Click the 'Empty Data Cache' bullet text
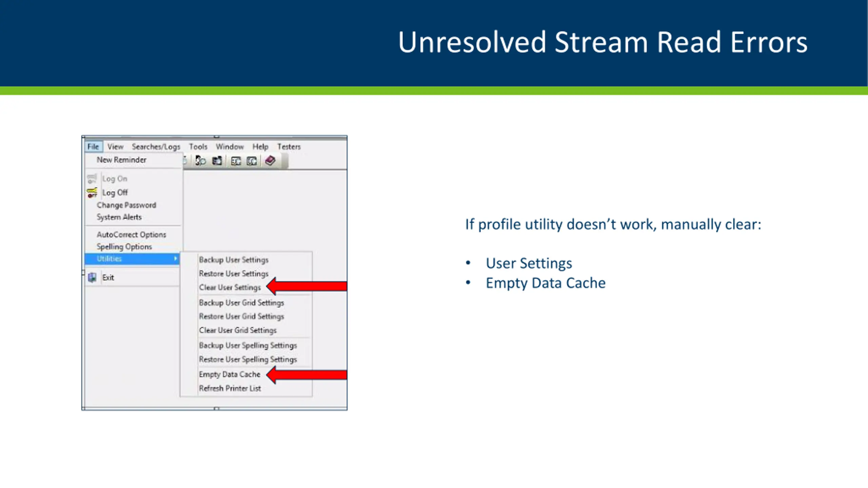Image resolution: width=868 pixels, height=488 pixels. pos(546,283)
